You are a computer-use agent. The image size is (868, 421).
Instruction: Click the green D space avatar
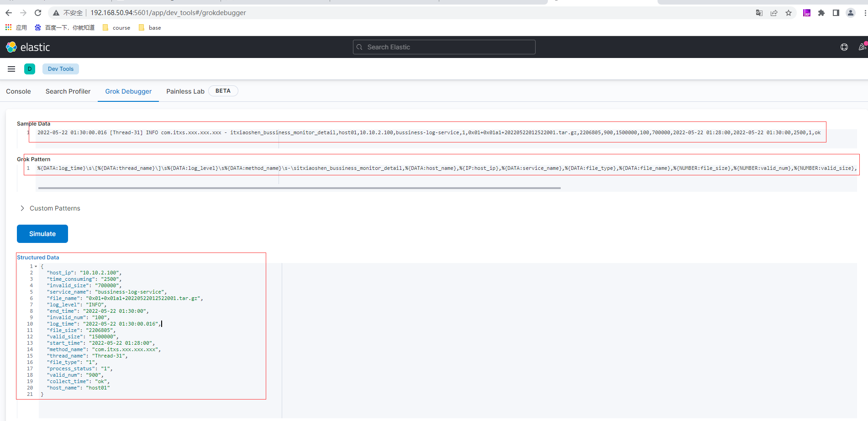click(x=30, y=69)
